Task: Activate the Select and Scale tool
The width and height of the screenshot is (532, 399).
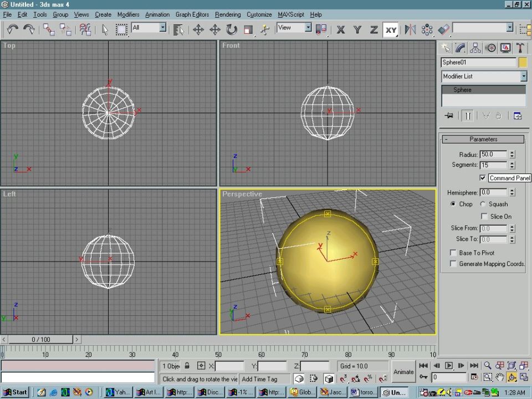Action: [x=248, y=29]
